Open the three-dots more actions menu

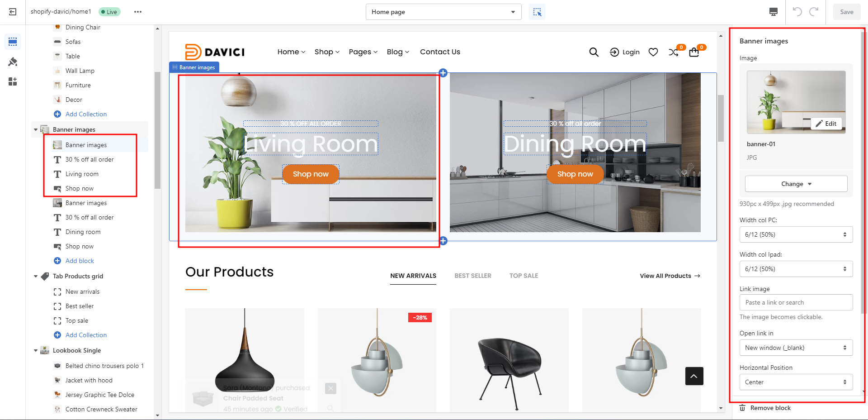[x=138, y=12]
